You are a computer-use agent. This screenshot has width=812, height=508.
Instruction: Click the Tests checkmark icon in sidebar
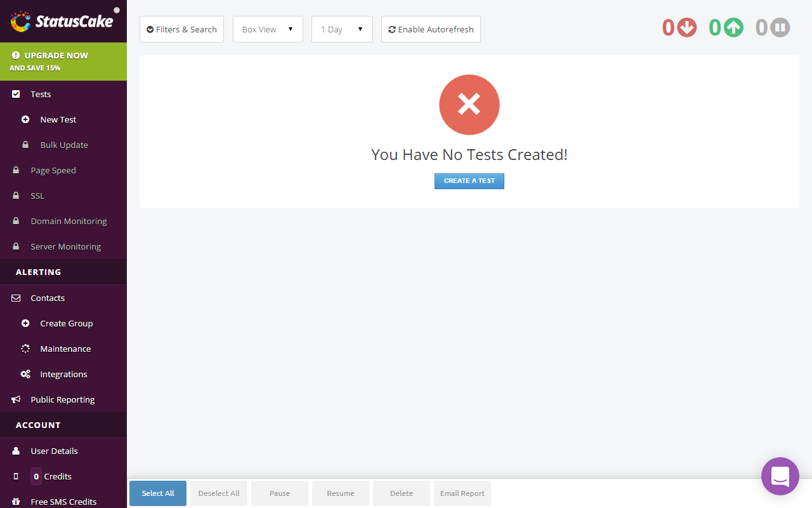pos(16,94)
